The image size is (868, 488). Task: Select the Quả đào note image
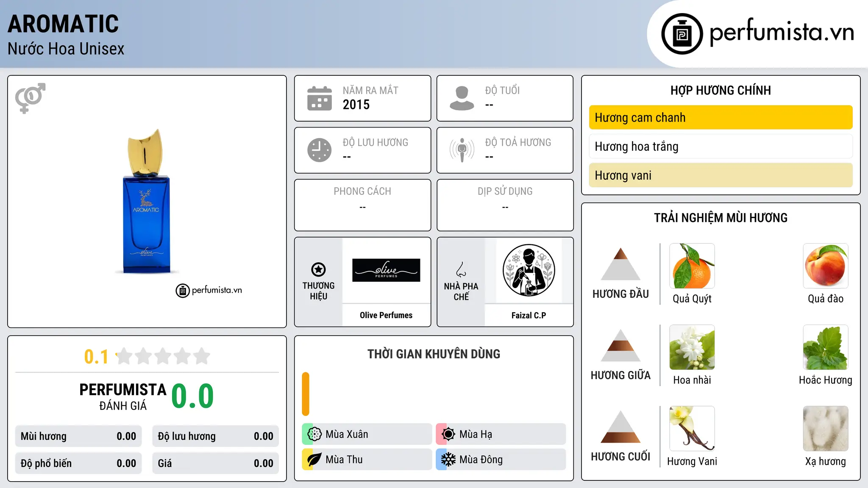tap(826, 266)
